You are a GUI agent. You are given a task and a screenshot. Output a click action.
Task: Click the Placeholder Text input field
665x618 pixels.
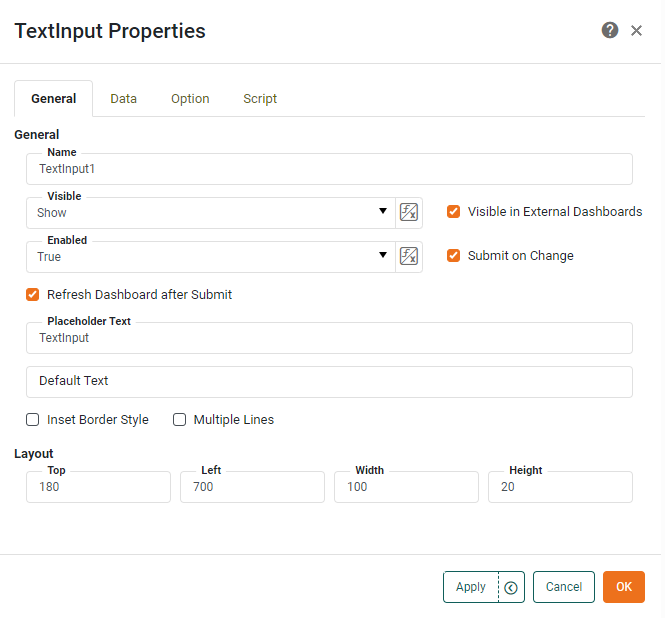coord(330,338)
